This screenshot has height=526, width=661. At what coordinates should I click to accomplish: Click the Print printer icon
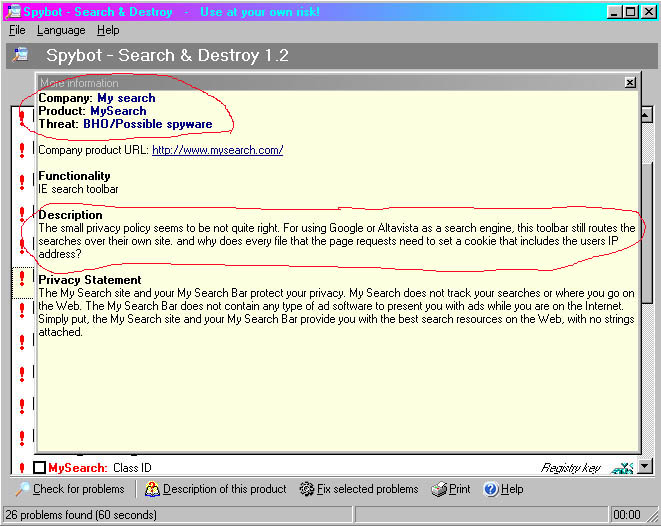pyautogui.click(x=438, y=490)
